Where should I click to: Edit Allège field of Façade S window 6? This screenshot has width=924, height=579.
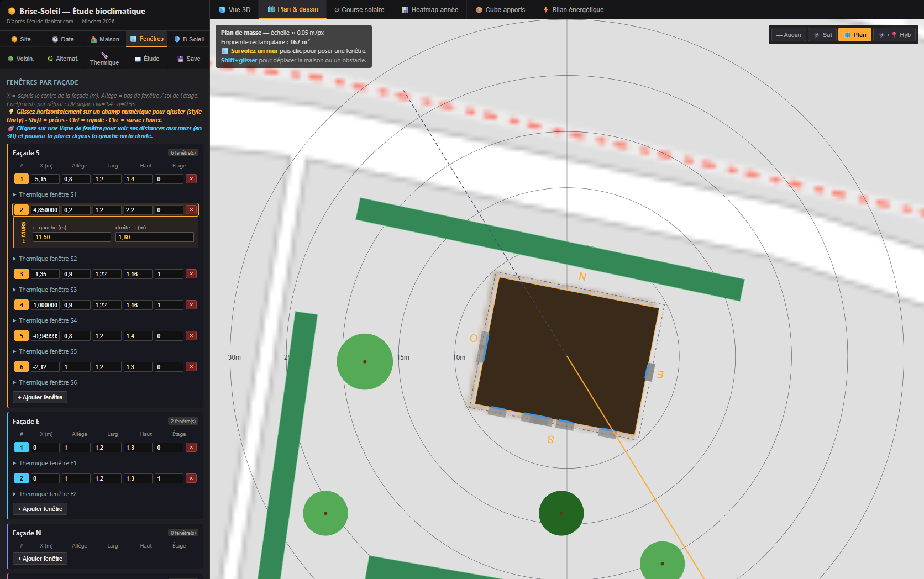76,367
